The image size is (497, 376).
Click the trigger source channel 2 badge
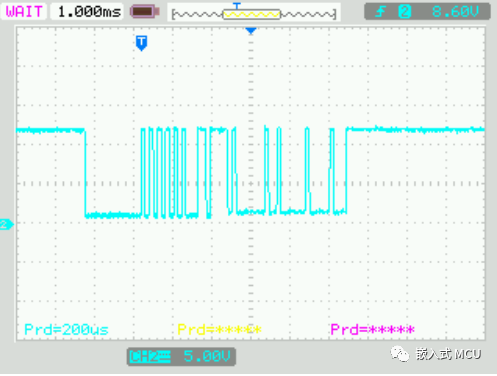pyautogui.click(x=405, y=12)
